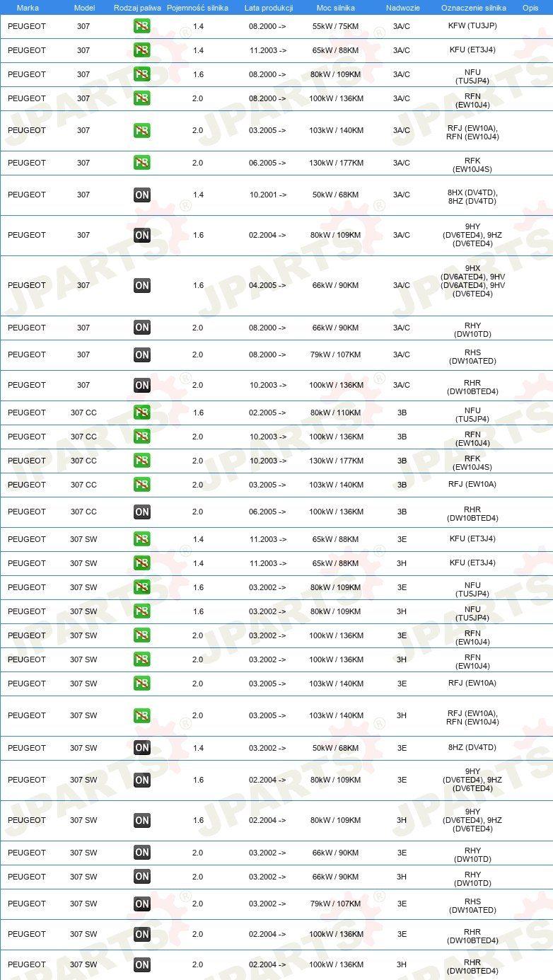Select the RHS (DW10ATED) cell in the 307 SW row
This screenshot has width=553, height=980.
472,906
